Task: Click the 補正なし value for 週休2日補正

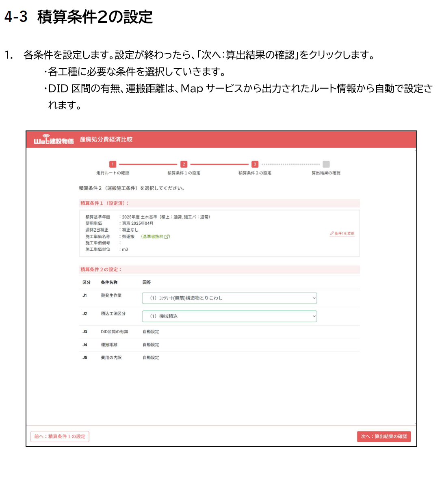Action: click(x=130, y=230)
